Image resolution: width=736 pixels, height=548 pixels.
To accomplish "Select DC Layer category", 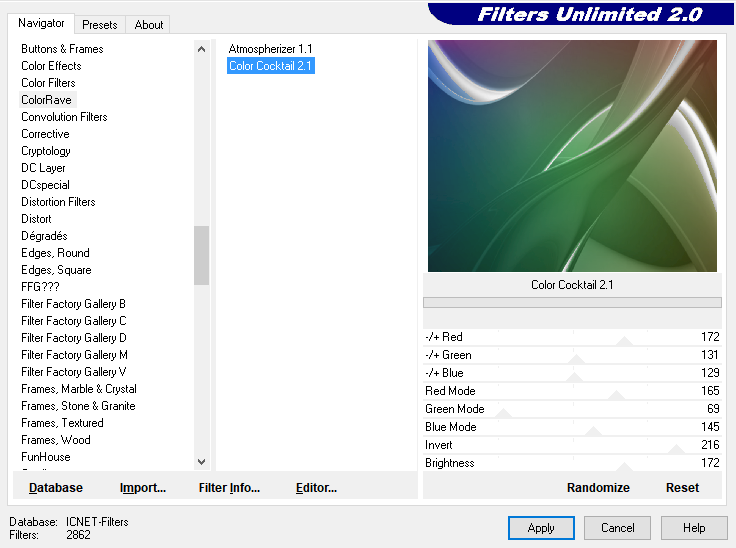I will pos(43,168).
